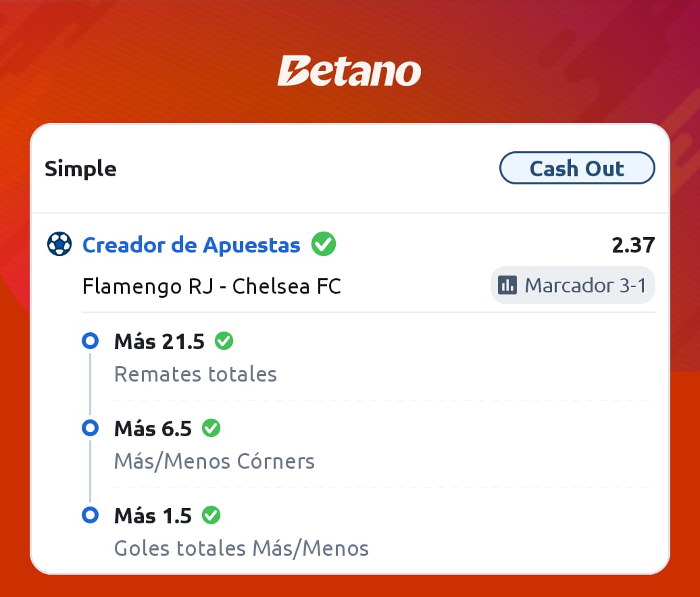Click the Betano logo
This screenshot has height=597, width=700.
349,70
